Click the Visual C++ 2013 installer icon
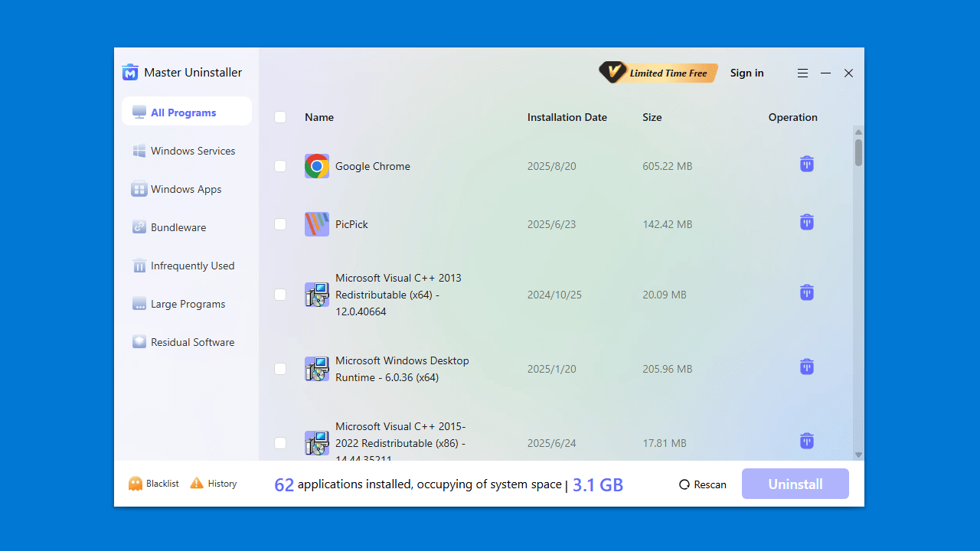Screen dimensions: 980x551 point(317,295)
